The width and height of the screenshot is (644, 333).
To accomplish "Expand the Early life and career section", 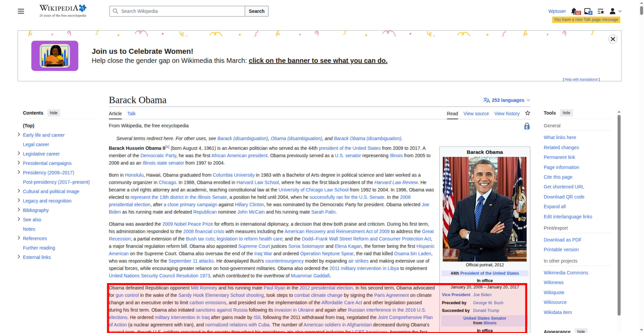I will pyautogui.click(x=19, y=135).
